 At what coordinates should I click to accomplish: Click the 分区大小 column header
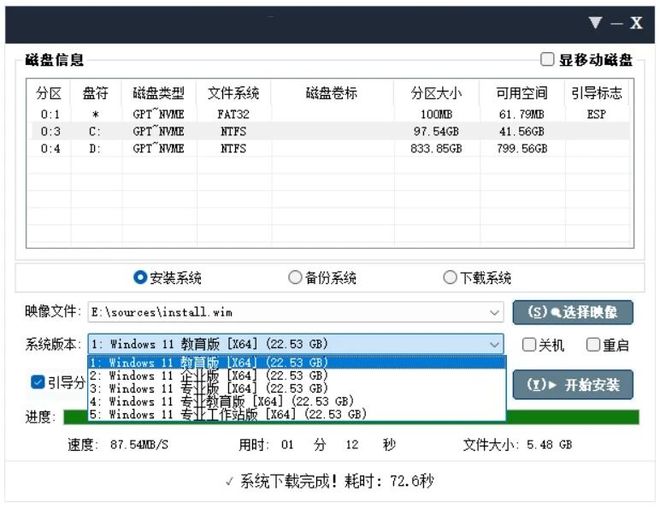[x=436, y=93]
